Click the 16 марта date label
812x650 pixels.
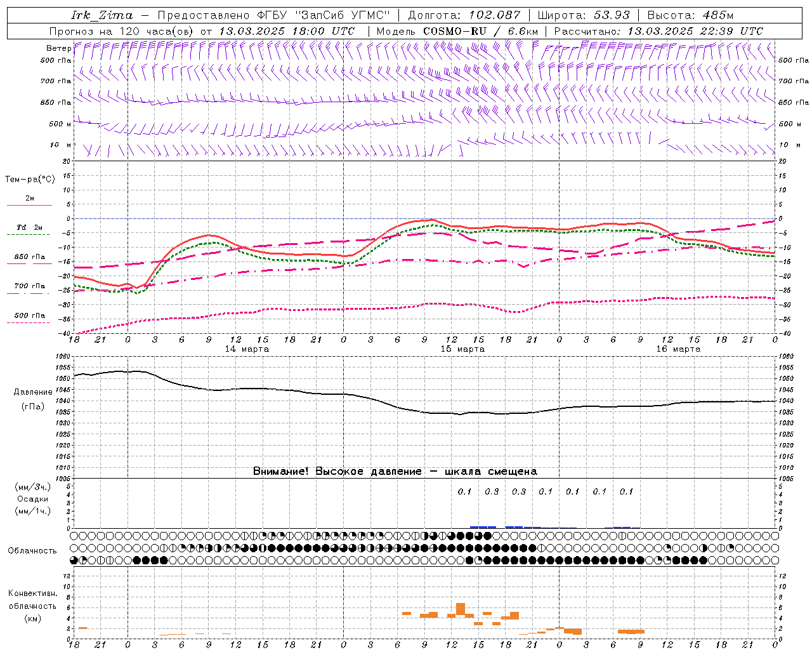pyautogui.click(x=679, y=349)
